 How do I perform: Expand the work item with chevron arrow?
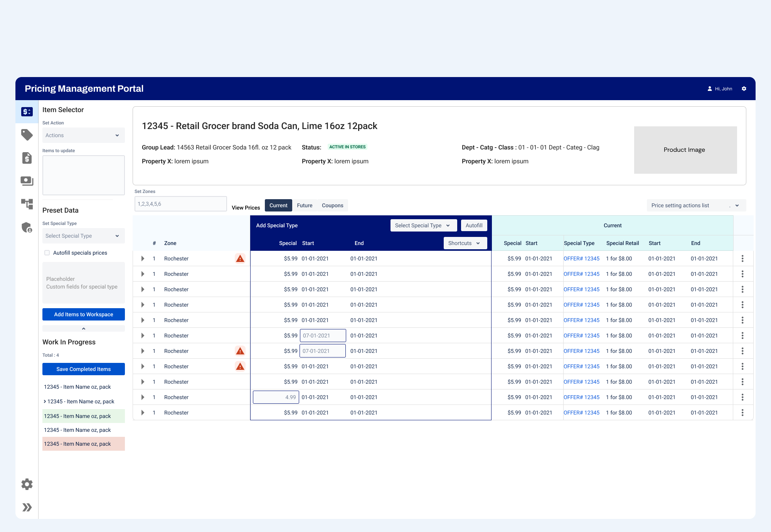[45, 401]
